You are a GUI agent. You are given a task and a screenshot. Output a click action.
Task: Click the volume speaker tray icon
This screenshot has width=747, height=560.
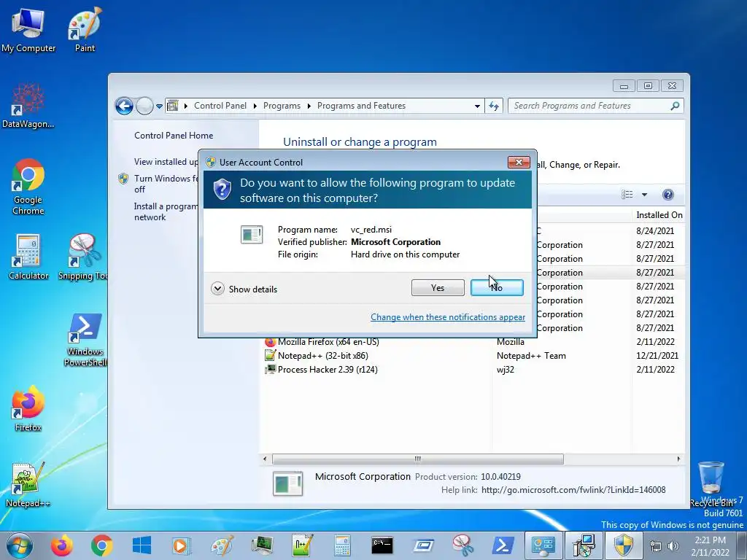(x=673, y=546)
